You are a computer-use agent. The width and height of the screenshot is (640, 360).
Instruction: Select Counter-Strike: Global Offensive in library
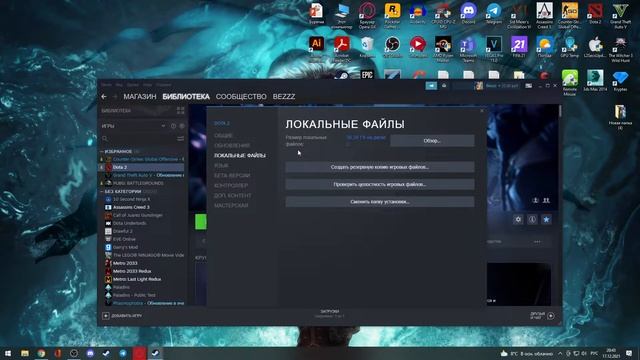click(x=142, y=159)
